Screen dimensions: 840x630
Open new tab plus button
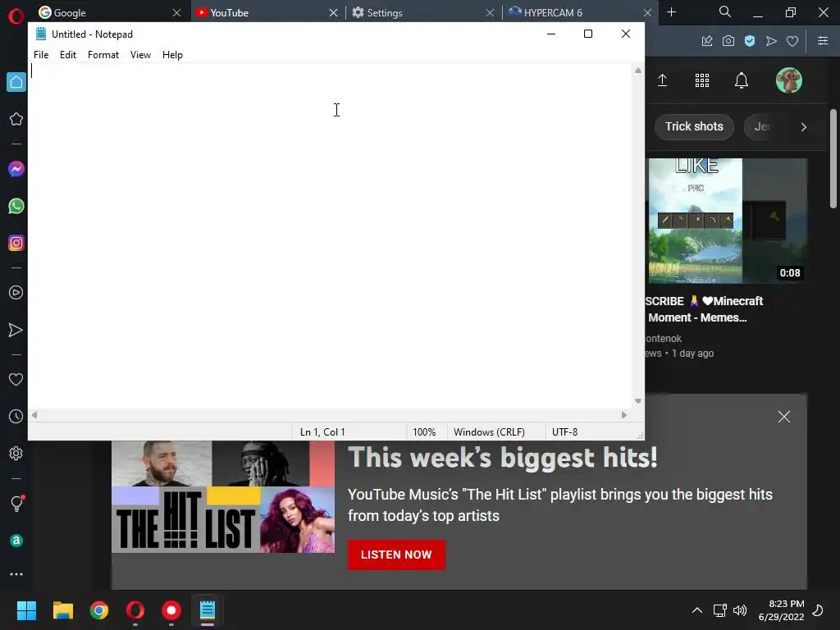pyautogui.click(x=671, y=11)
